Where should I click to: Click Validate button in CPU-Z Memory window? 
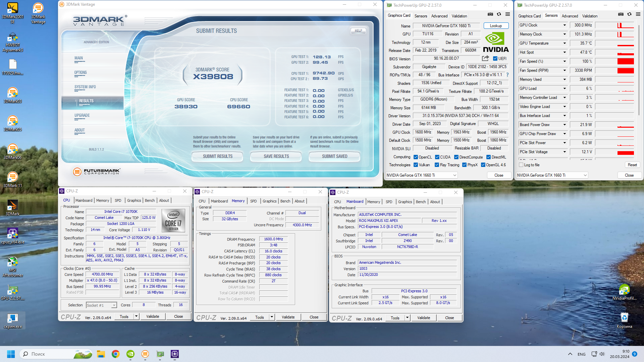[288, 317]
